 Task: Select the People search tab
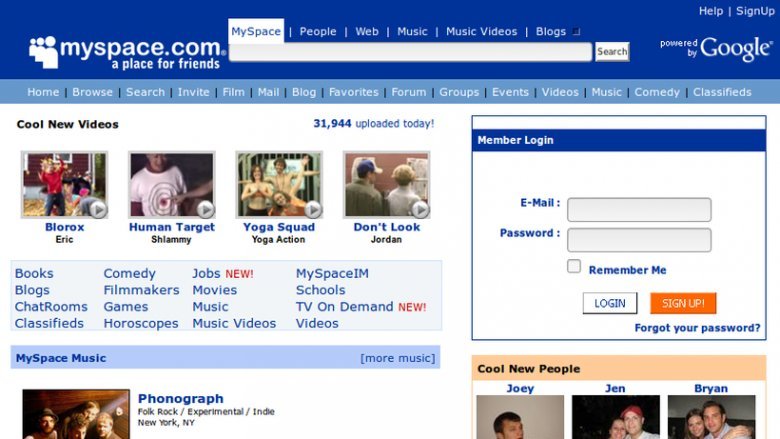[318, 31]
